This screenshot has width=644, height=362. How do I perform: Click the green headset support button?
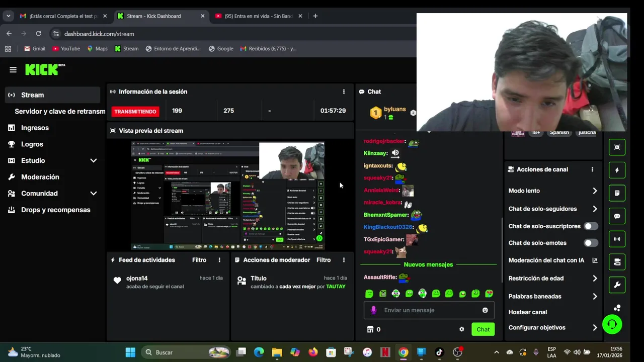click(612, 324)
